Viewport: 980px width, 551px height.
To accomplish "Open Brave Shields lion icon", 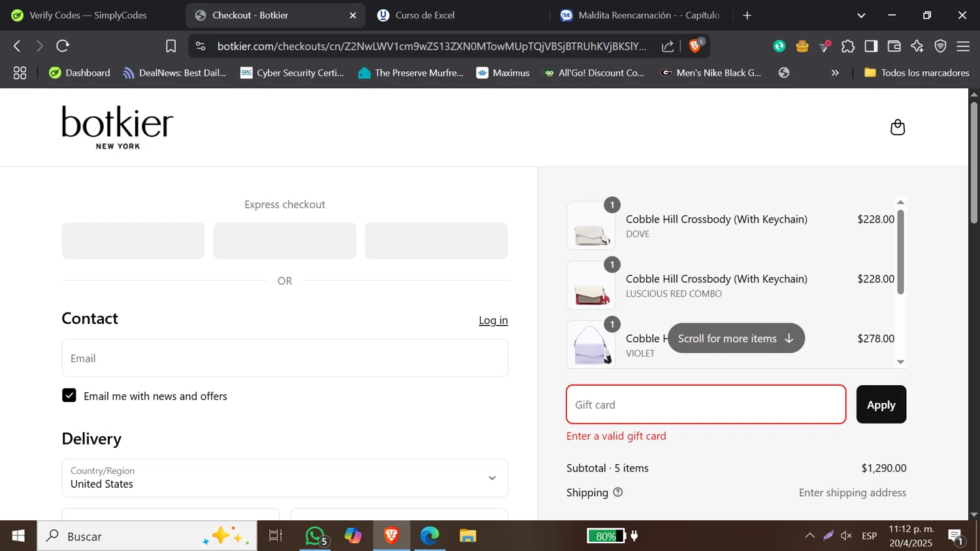I will [x=696, y=46].
